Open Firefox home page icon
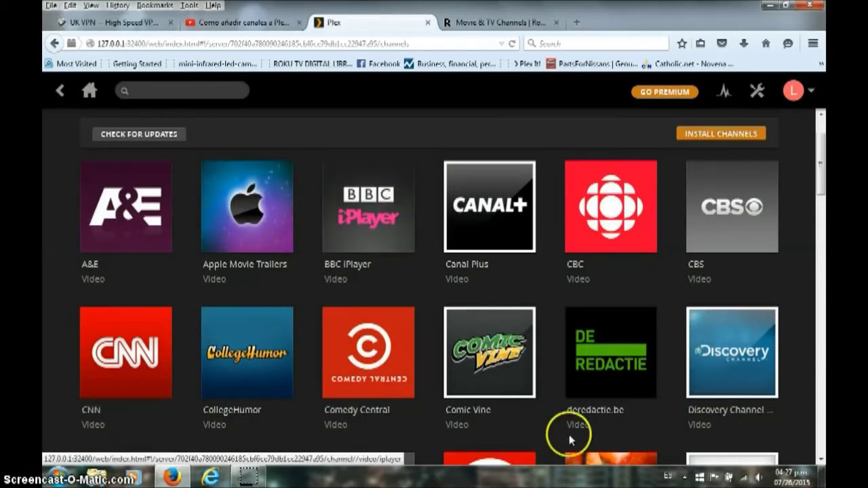Screen dimensions: 868x488 pyautogui.click(x=766, y=43)
